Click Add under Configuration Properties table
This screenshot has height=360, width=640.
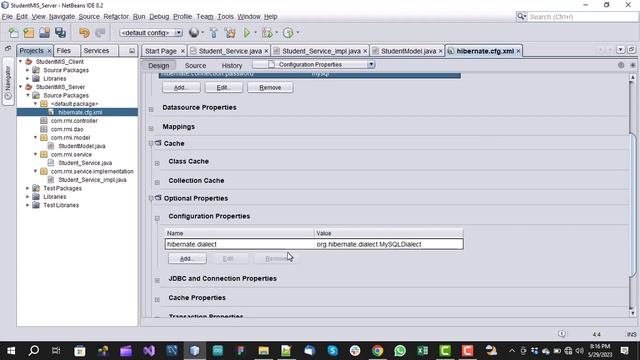[x=187, y=258]
